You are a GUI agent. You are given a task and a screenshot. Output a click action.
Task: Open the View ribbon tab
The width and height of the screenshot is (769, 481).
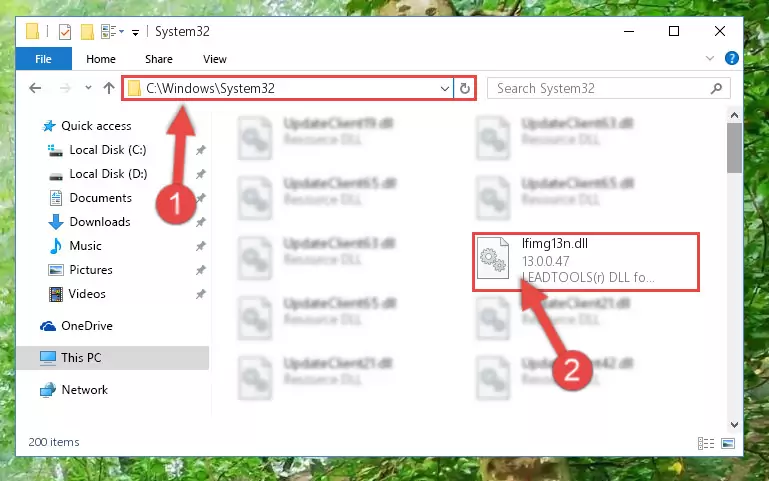(x=215, y=59)
